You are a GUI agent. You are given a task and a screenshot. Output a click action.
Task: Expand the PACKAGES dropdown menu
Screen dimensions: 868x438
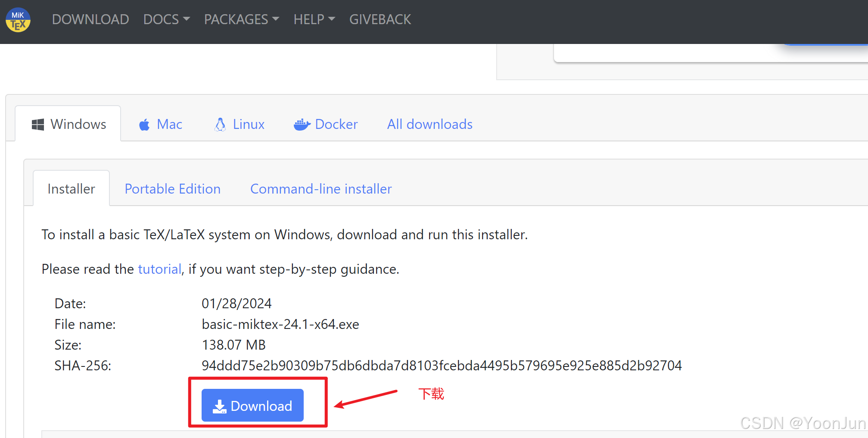(x=242, y=19)
